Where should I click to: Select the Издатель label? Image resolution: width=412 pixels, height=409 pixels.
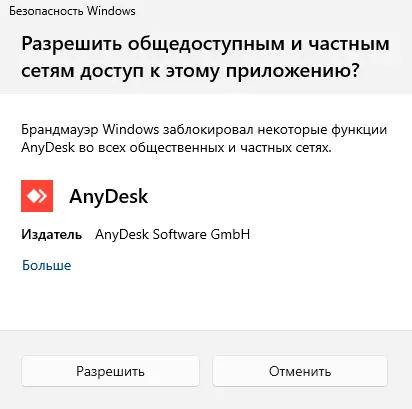point(52,235)
